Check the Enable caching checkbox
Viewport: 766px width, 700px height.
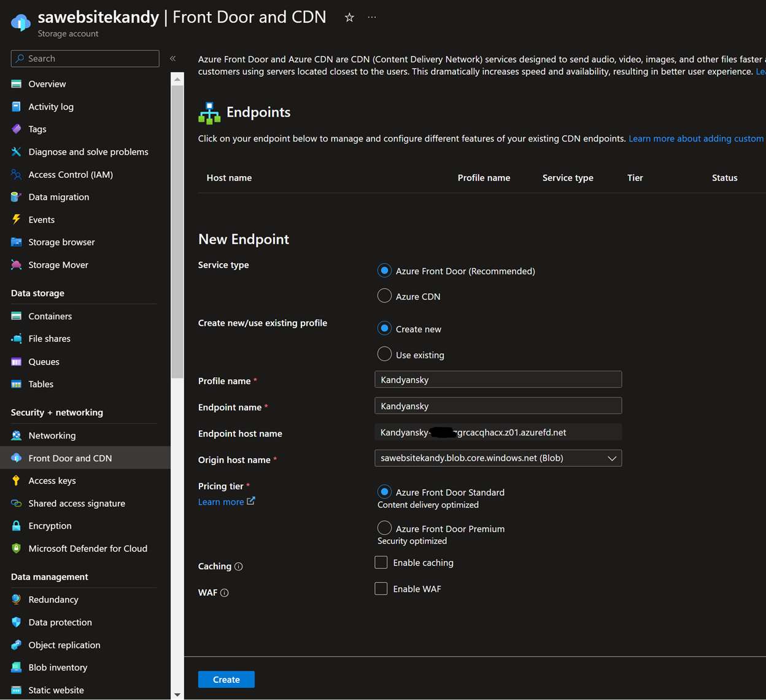coord(381,562)
